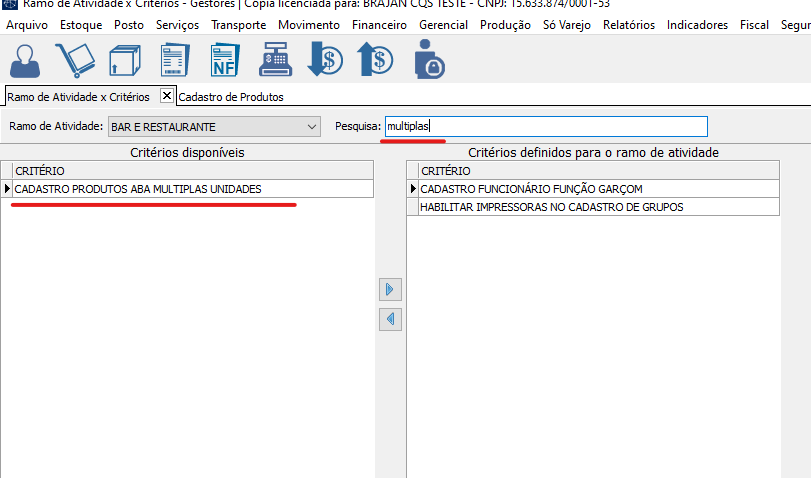Image resolution: width=811 pixels, height=478 pixels.
Task: Click the hand truck toolbar icon
Action: click(75, 60)
